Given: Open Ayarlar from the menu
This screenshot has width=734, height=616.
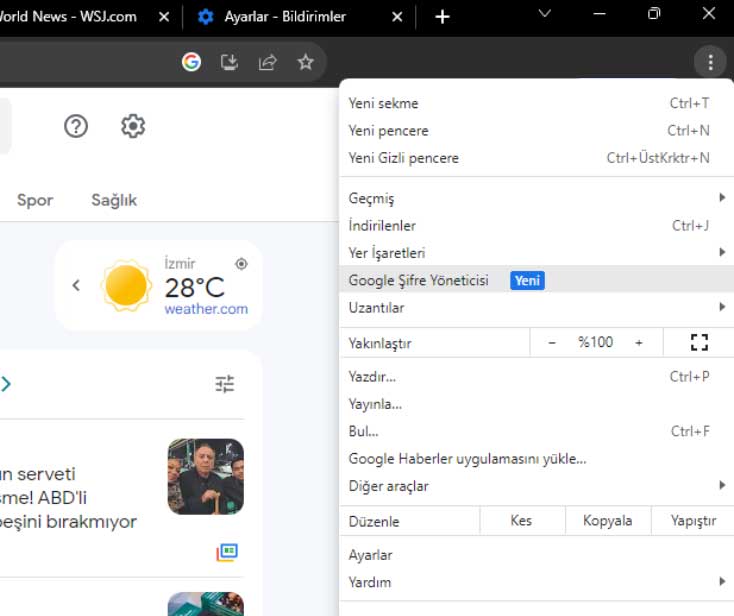Looking at the screenshot, I should coord(536,555).
